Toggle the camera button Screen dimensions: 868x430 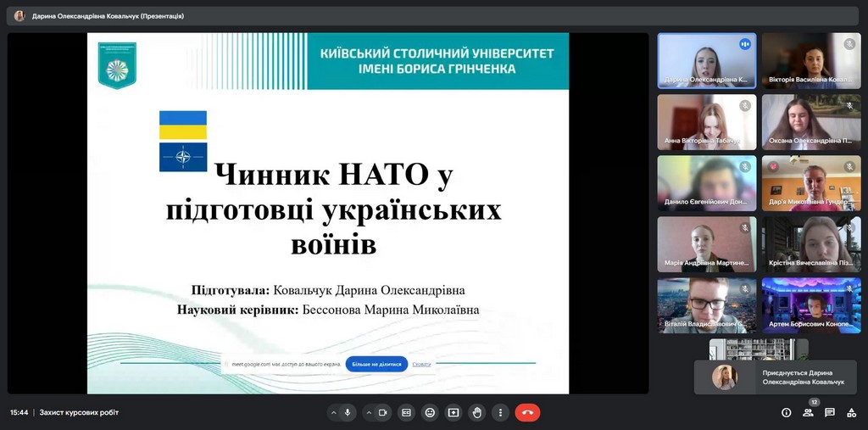click(383, 412)
